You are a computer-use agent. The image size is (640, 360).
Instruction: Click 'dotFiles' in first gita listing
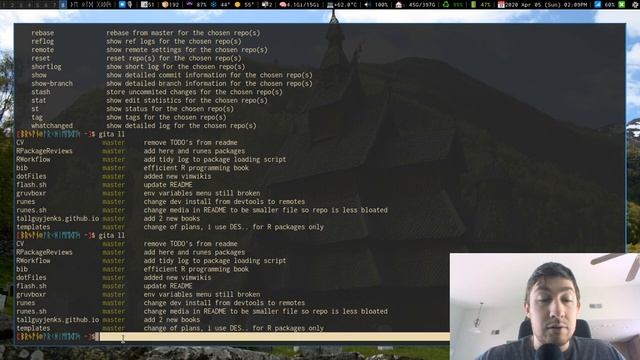click(x=31, y=176)
